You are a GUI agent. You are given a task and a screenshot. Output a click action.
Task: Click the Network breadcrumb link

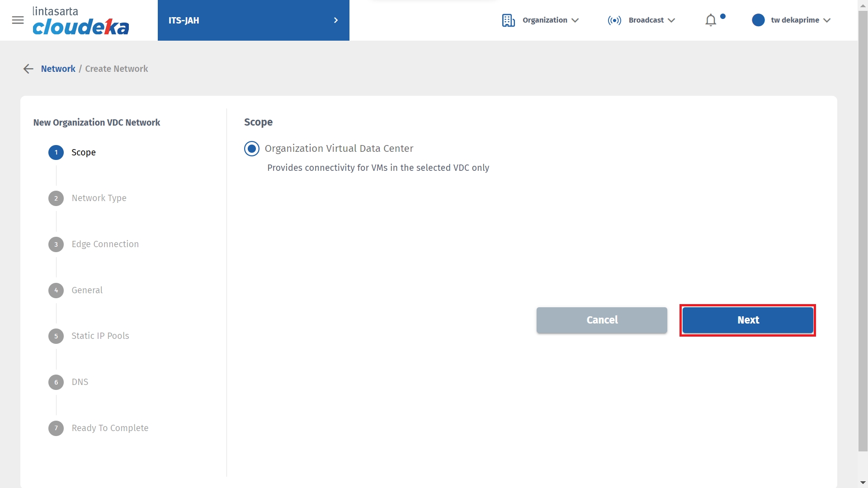click(58, 69)
